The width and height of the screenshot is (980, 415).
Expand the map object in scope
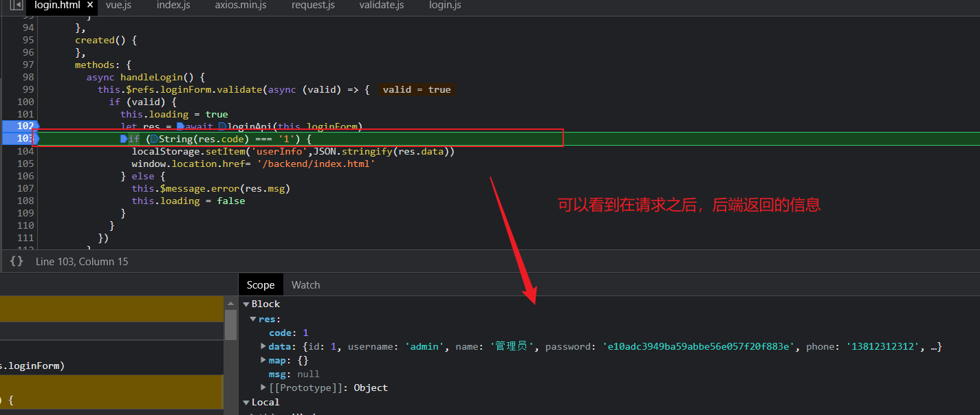[x=263, y=360]
